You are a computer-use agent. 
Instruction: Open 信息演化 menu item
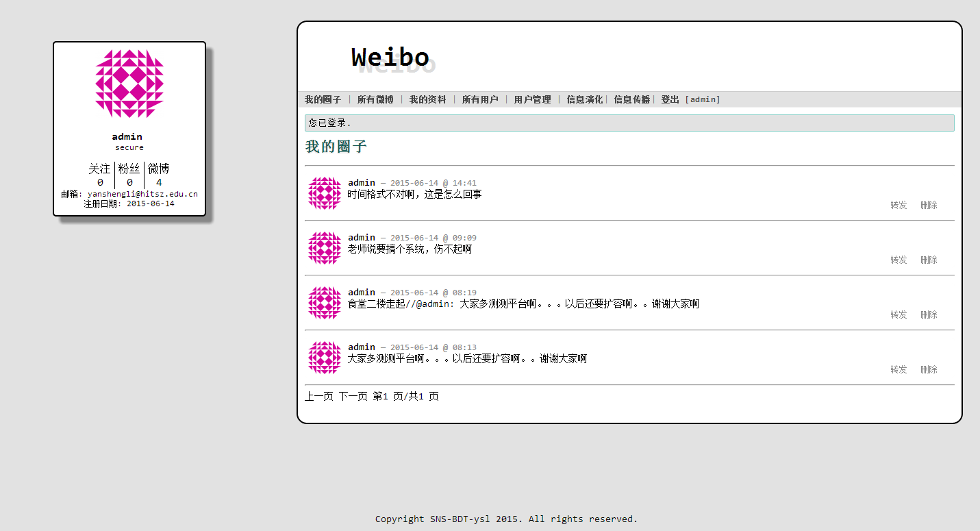[x=585, y=99]
